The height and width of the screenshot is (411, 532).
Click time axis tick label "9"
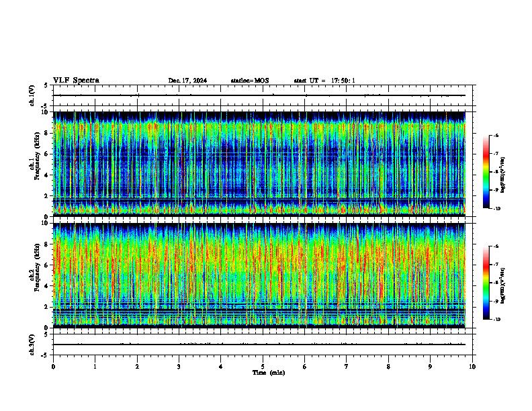430,367
